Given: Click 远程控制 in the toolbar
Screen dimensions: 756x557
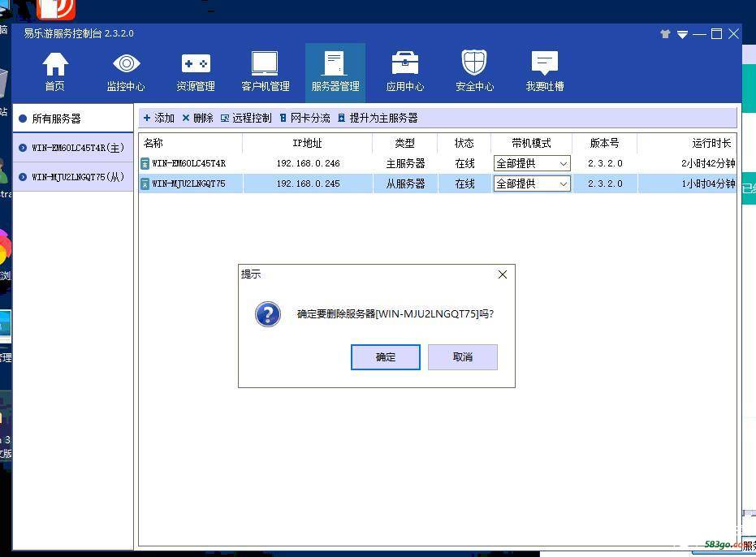Looking at the screenshot, I should [x=246, y=119].
